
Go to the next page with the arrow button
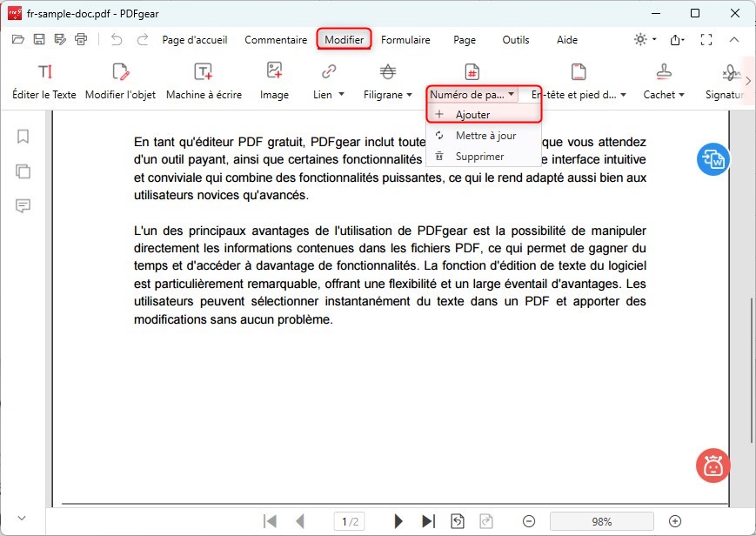398,519
